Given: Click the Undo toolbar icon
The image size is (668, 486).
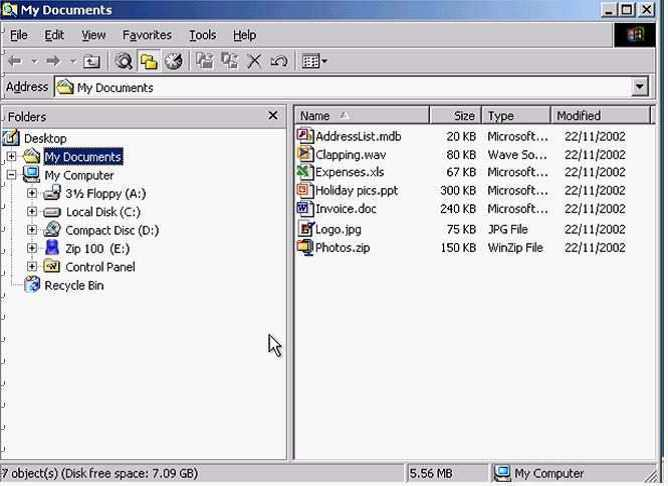Looking at the screenshot, I should click(x=279, y=62).
